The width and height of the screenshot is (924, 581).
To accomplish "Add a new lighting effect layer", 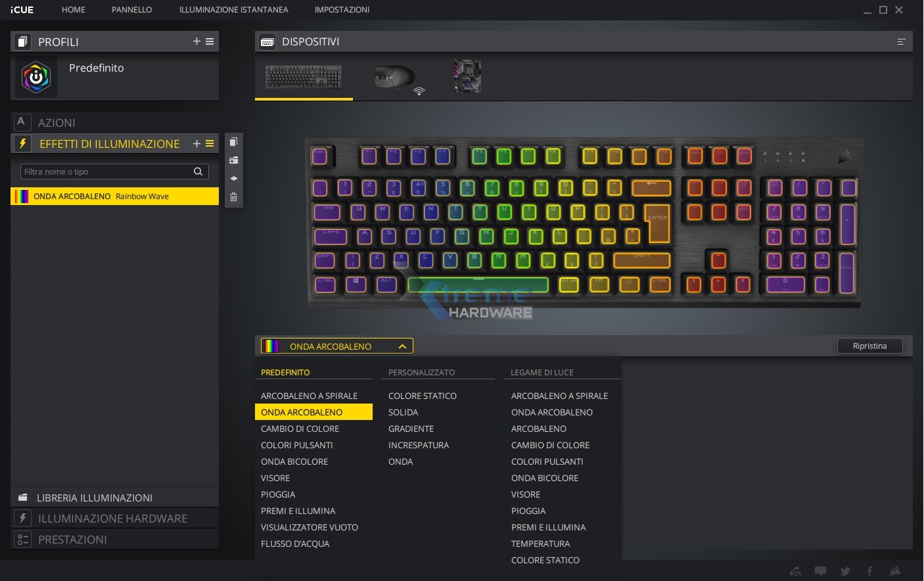I will click(196, 143).
